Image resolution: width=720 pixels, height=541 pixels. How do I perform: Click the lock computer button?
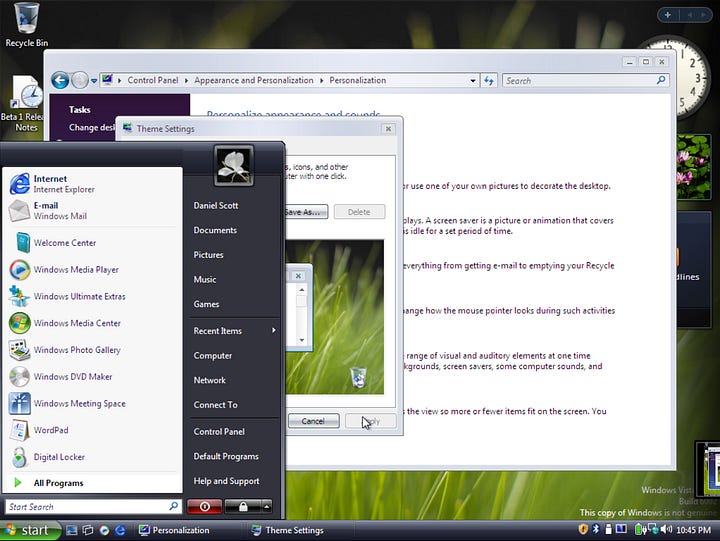[243, 506]
